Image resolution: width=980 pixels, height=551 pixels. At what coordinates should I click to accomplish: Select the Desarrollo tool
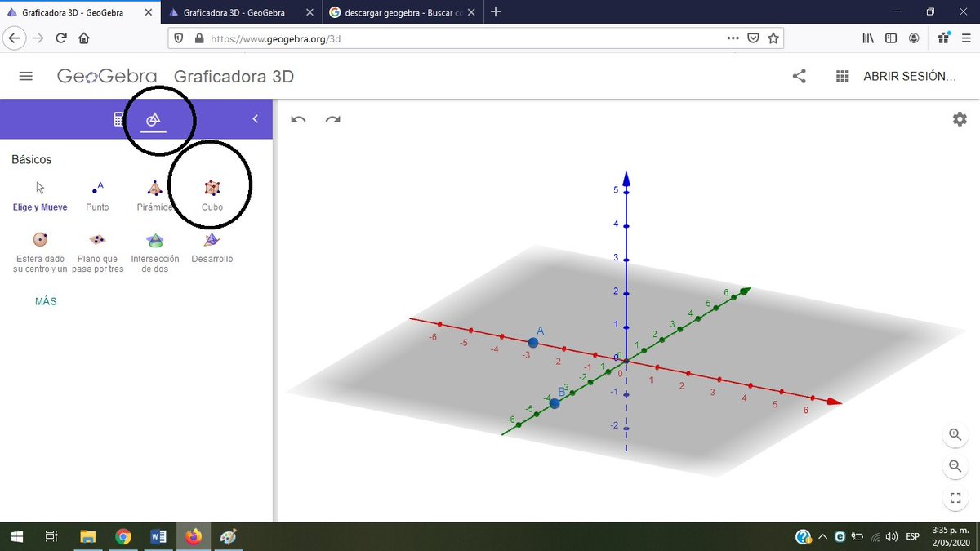(x=212, y=248)
